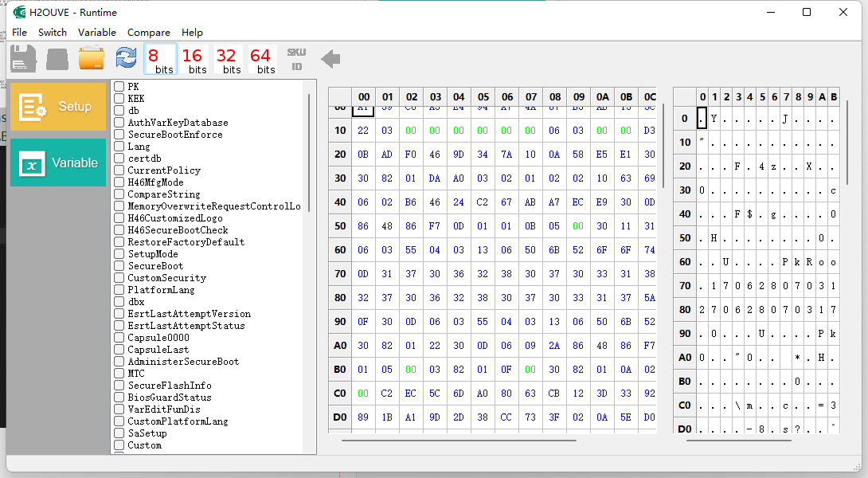Screen dimensions: 868x478
Task: Click ASCII column header A
Action: point(822,97)
